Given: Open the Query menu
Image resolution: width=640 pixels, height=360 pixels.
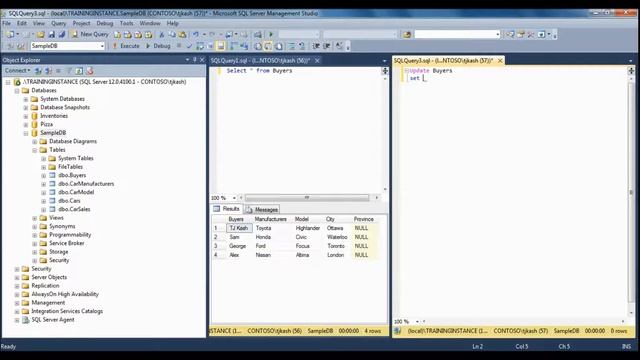Looking at the screenshot, I should 58,23.
